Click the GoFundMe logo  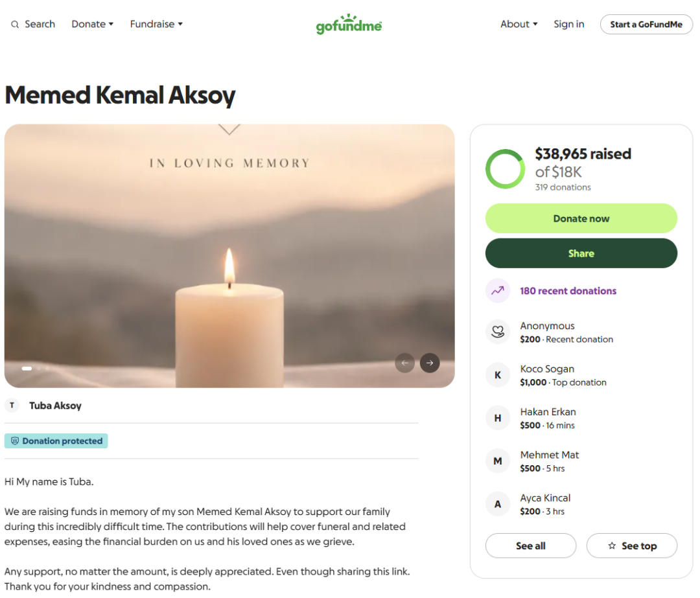coord(349,24)
